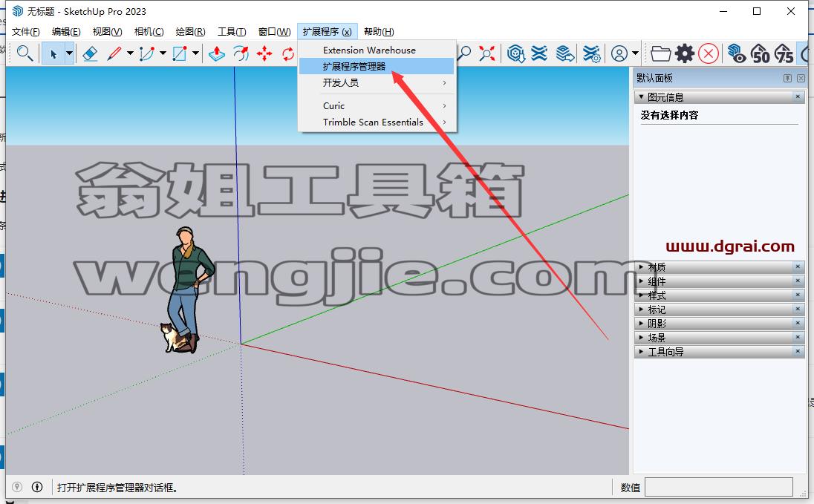Pick the Eraser tool
814x504 pixels.
click(x=91, y=53)
